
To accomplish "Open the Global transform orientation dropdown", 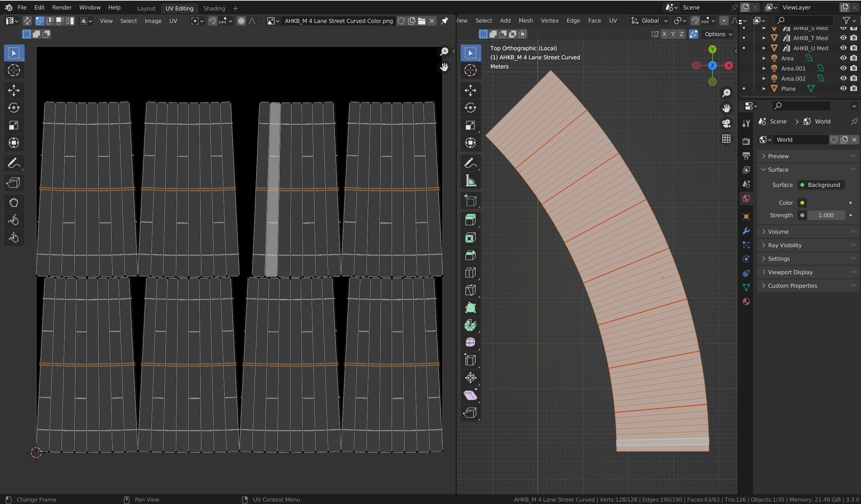I will [x=649, y=21].
